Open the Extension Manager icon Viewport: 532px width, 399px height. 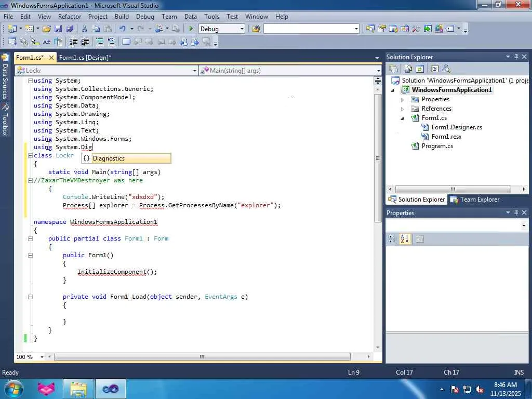click(438, 29)
